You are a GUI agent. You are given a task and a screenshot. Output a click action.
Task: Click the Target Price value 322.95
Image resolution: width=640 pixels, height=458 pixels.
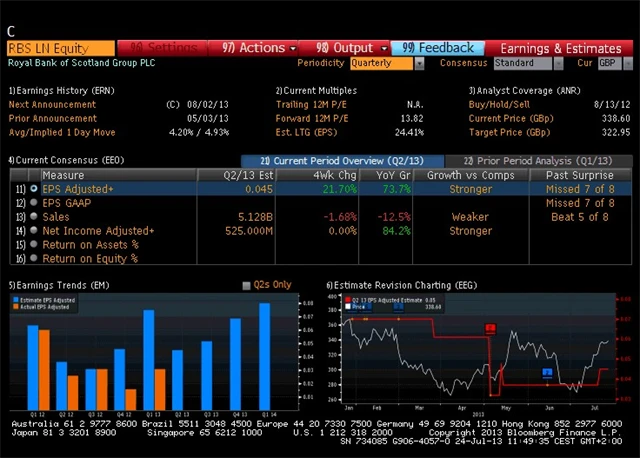point(616,132)
